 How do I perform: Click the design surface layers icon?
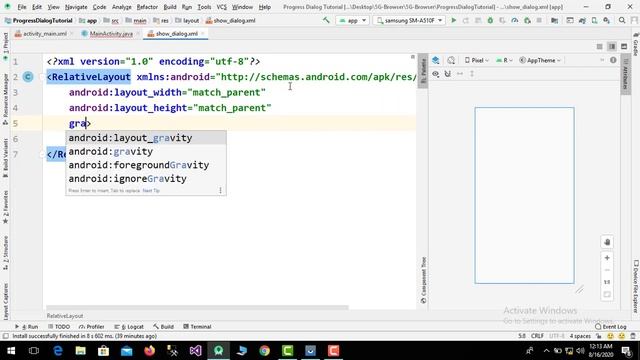(436, 60)
